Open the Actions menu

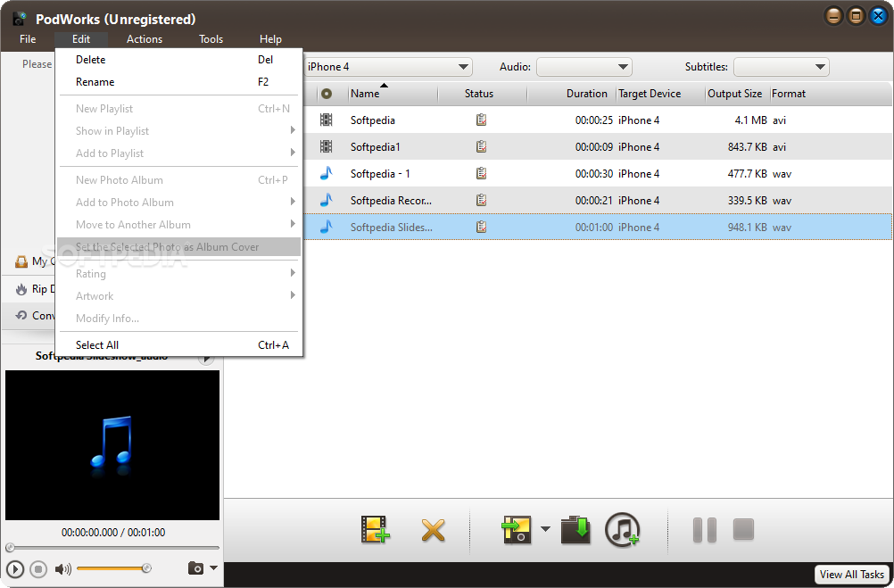pyautogui.click(x=145, y=38)
